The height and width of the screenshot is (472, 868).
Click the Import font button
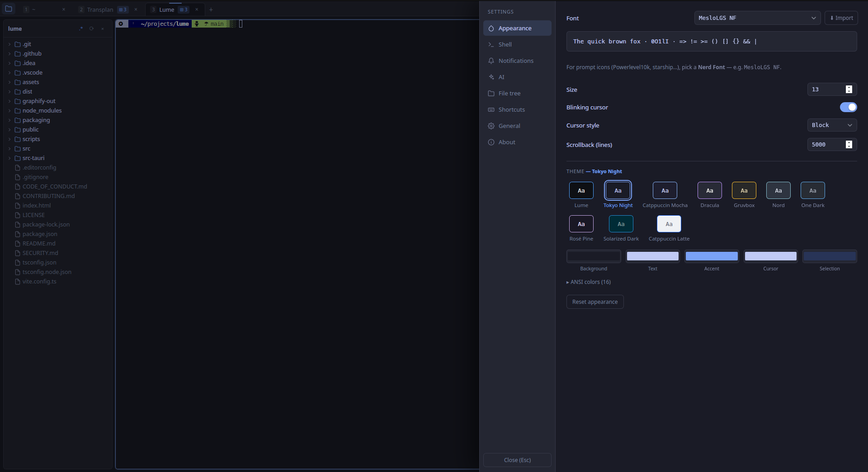click(x=841, y=18)
